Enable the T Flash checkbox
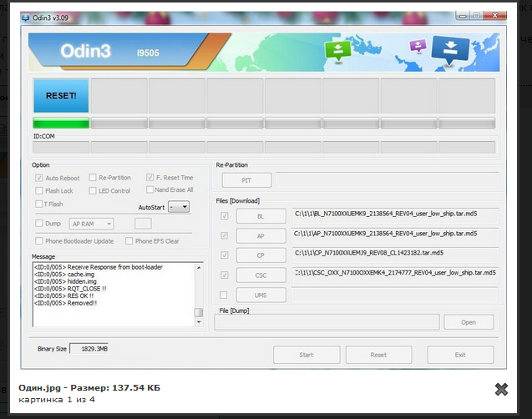Viewport: 532px width, 419px height. [39, 204]
